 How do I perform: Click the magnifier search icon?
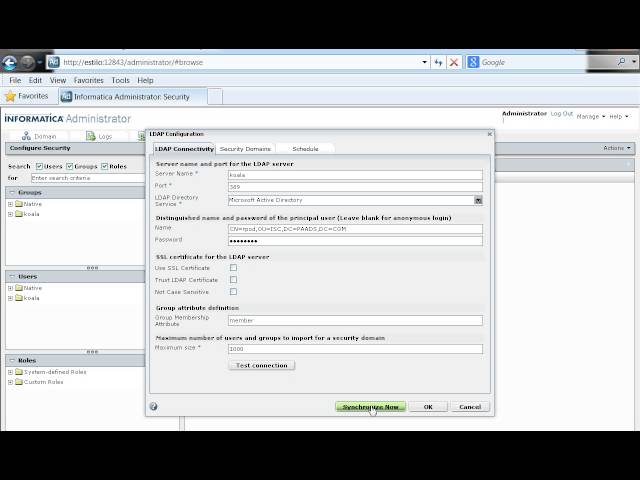click(622, 62)
